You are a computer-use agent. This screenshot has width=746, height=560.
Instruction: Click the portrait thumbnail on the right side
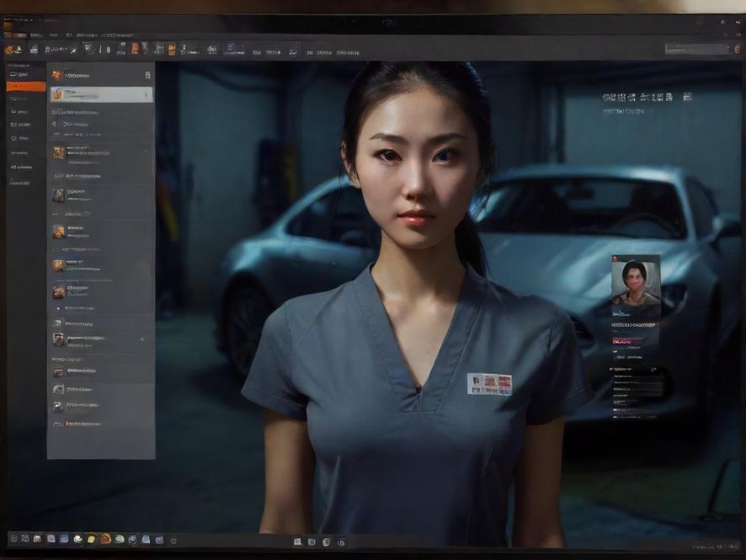pyautogui.click(x=636, y=285)
